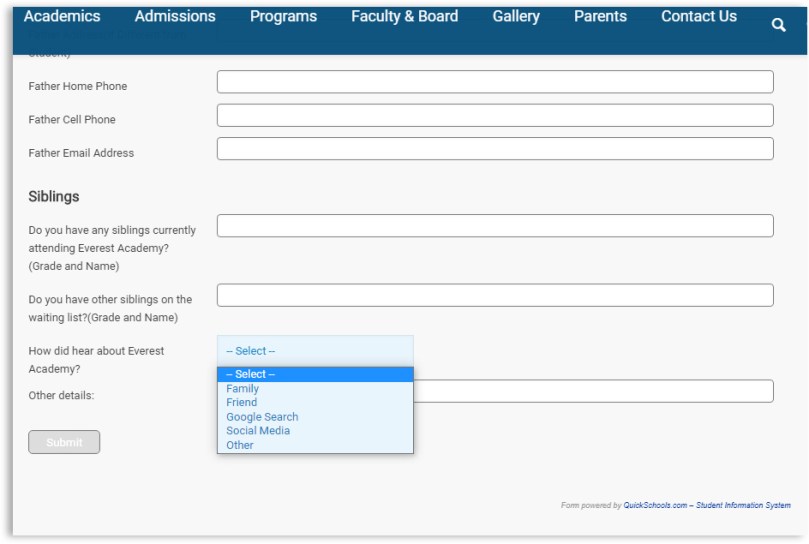Screen dimensions: 809x544
Task: Open the Admissions menu
Action: point(175,16)
